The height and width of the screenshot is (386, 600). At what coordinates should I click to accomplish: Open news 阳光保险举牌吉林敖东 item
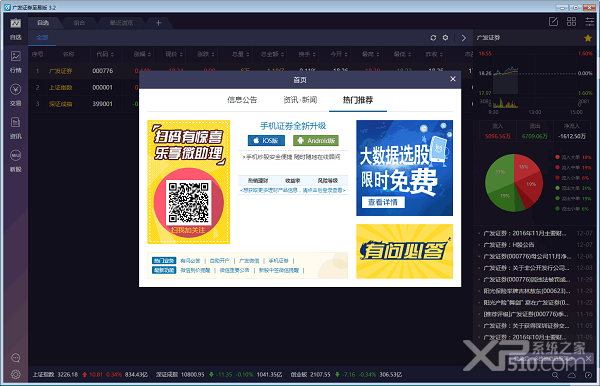coord(526,291)
